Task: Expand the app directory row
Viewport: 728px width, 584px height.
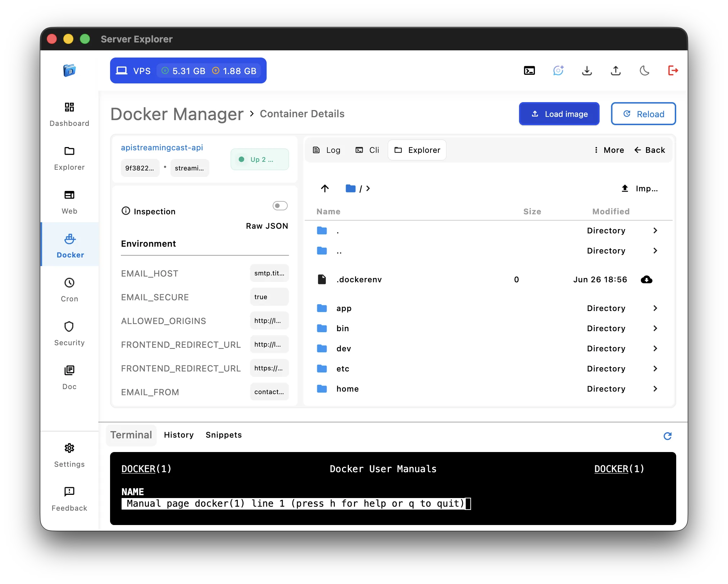Action: pos(655,308)
